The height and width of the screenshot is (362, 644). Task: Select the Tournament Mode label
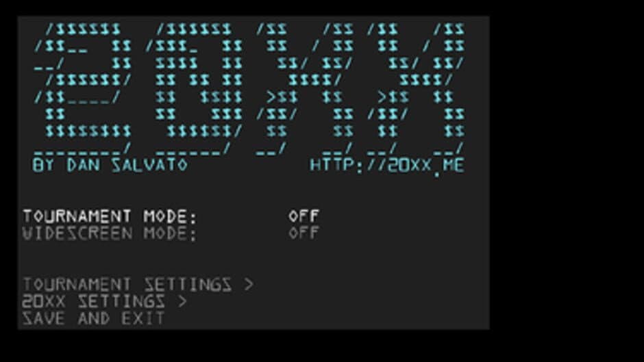pyautogui.click(x=110, y=216)
